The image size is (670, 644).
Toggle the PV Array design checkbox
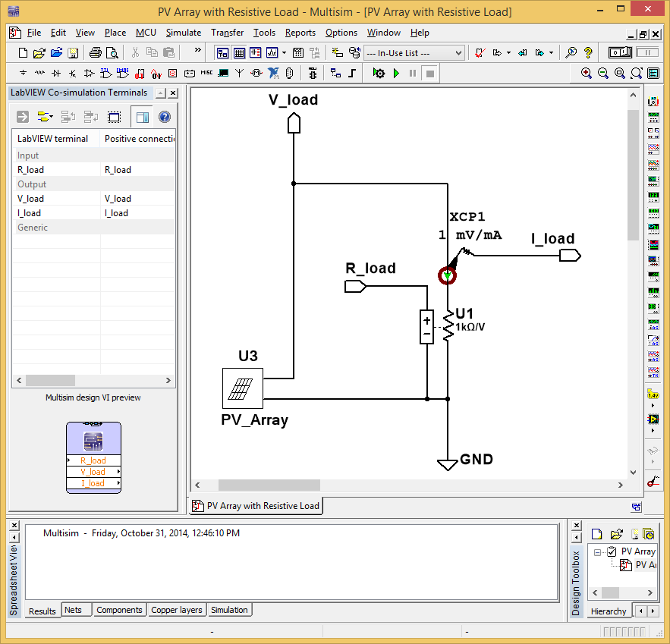click(612, 551)
